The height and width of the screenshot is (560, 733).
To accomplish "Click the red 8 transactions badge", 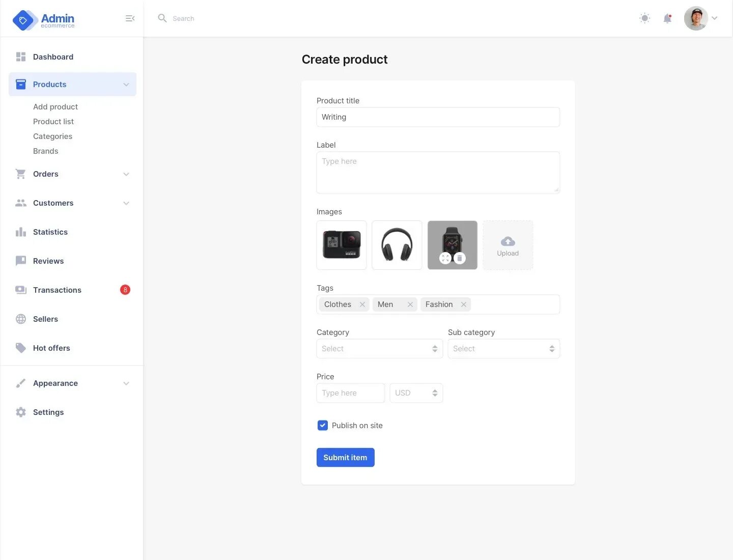I will click(x=125, y=290).
